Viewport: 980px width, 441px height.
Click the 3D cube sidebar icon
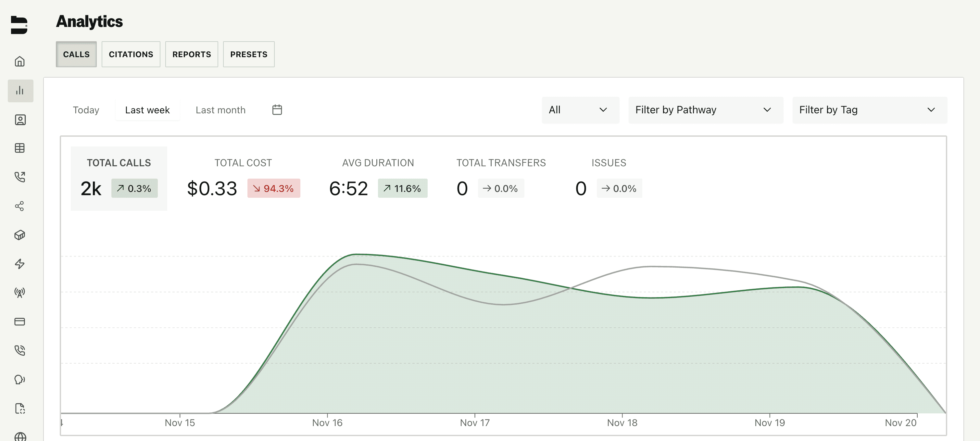point(20,235)
